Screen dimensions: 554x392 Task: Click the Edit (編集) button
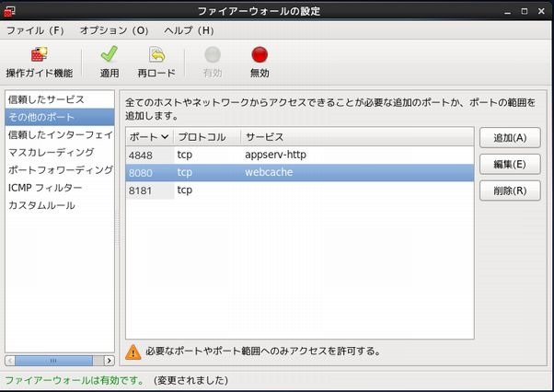(x=509, y=165)
